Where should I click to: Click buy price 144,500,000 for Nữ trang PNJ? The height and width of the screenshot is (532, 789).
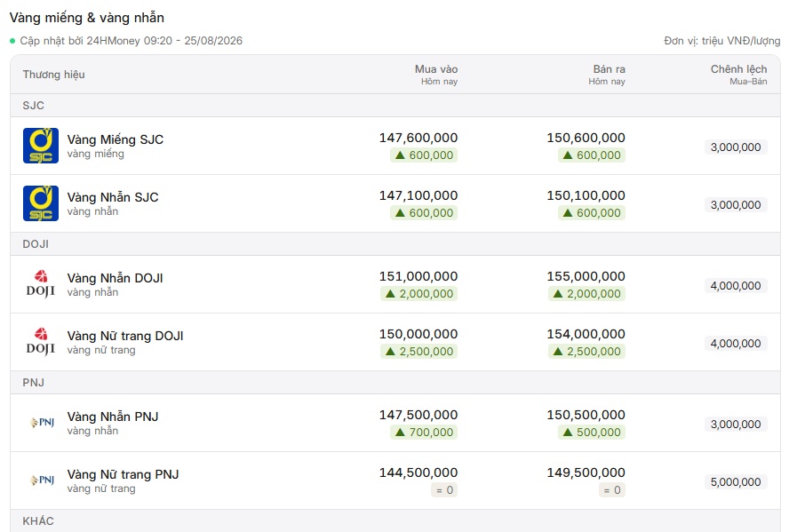coord(418,473)
